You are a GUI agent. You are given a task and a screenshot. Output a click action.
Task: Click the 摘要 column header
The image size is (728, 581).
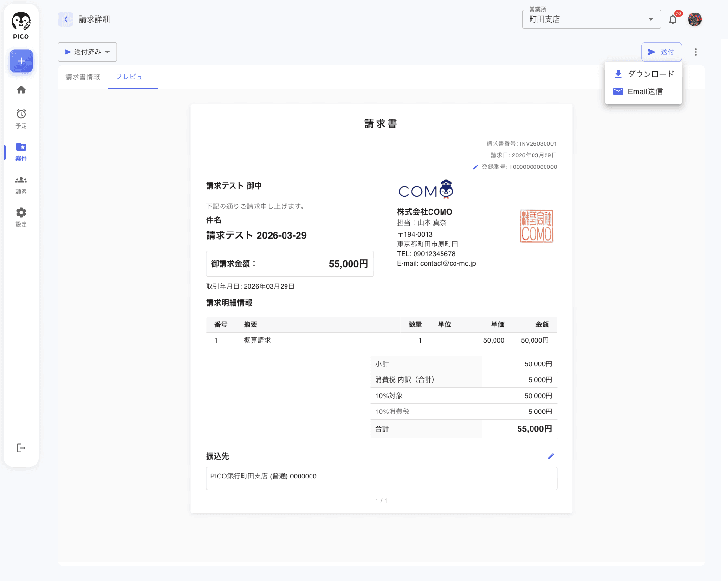[x=250, y=324]
